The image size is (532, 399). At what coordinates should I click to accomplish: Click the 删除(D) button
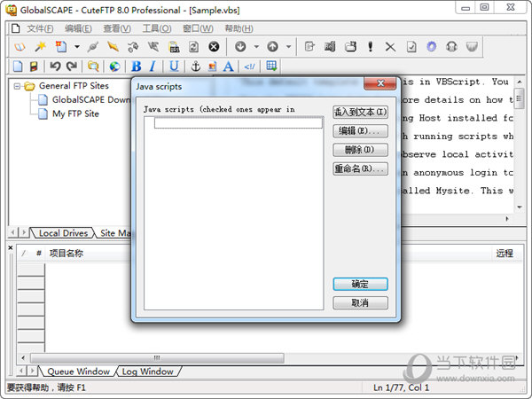pyautogui.click(x=360, y=150)
